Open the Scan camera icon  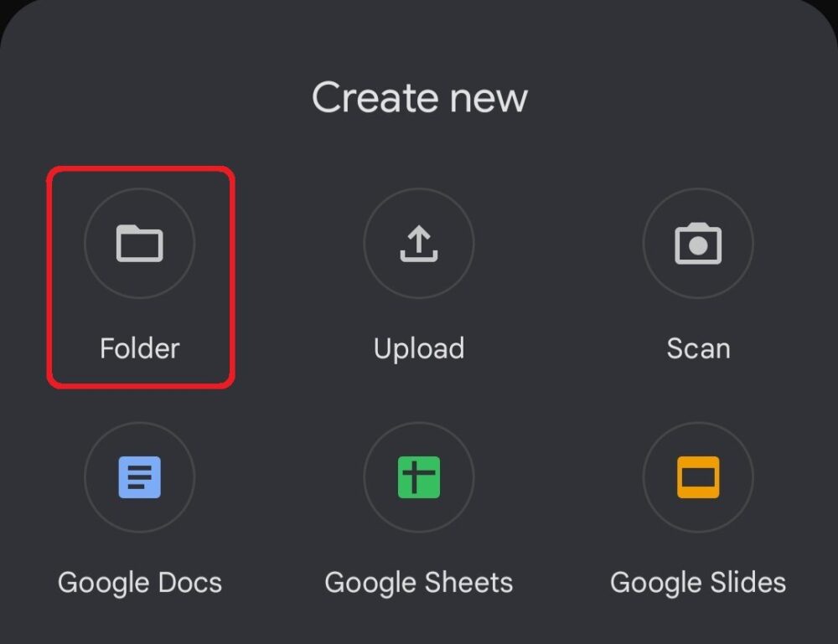[x=698, y=243]
